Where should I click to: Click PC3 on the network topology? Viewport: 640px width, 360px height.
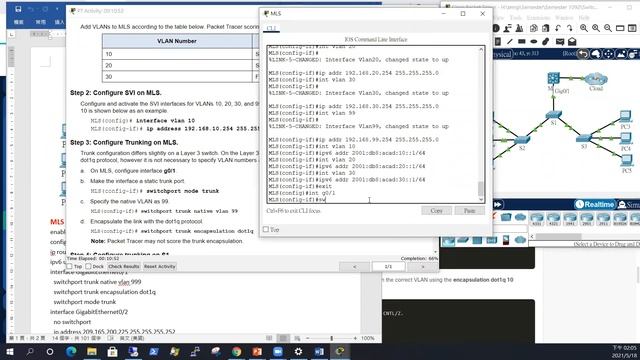(x=625, y=116)
